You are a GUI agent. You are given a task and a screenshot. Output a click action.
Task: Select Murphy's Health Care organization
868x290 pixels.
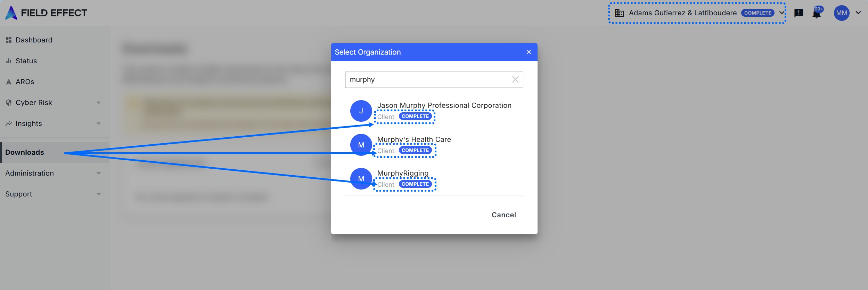click(x=434, y=145)
